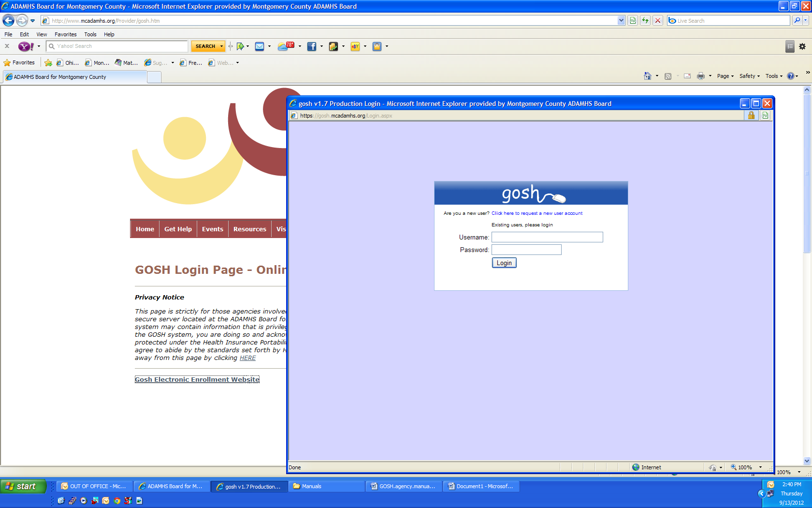Image resolution: width=812 pixels, height=508 pixels.
Task: Open the Yahoo! toolbar logo
Action: coord(26,46)
